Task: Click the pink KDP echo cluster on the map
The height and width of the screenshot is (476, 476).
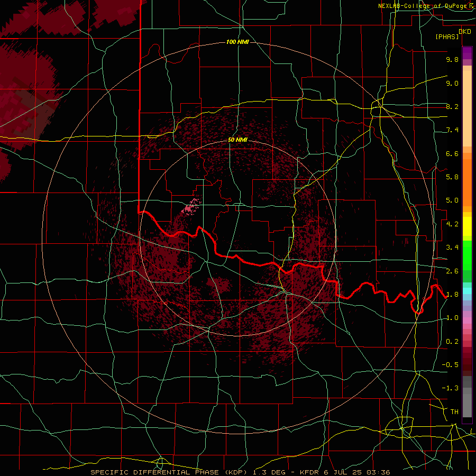Action: point(191,206)
